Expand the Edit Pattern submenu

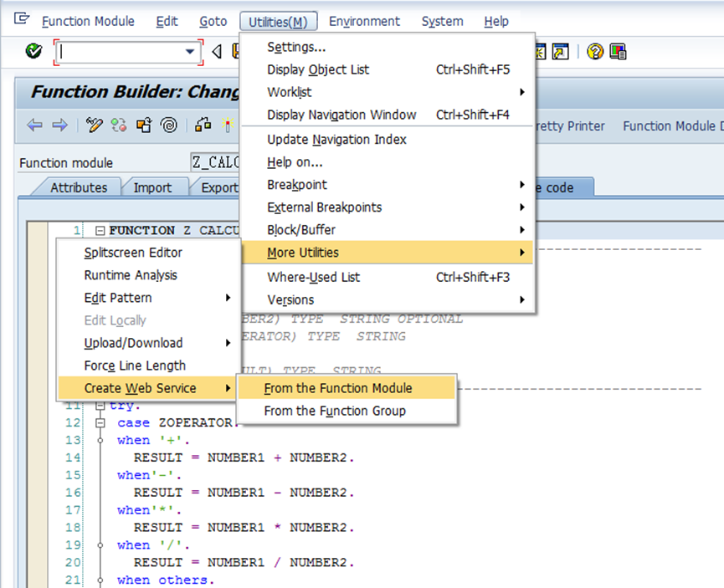148,298
